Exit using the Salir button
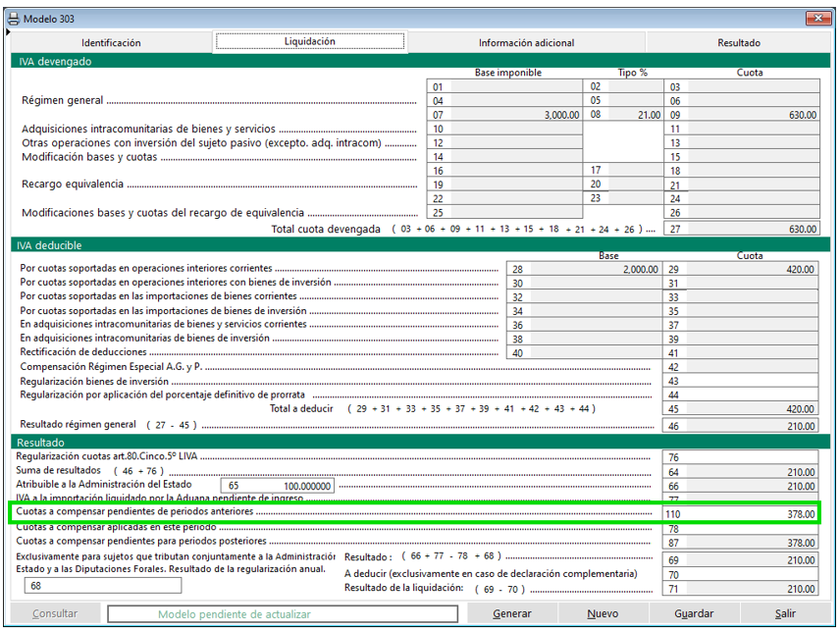Screen dimensions: 840x632 (785, 613)
